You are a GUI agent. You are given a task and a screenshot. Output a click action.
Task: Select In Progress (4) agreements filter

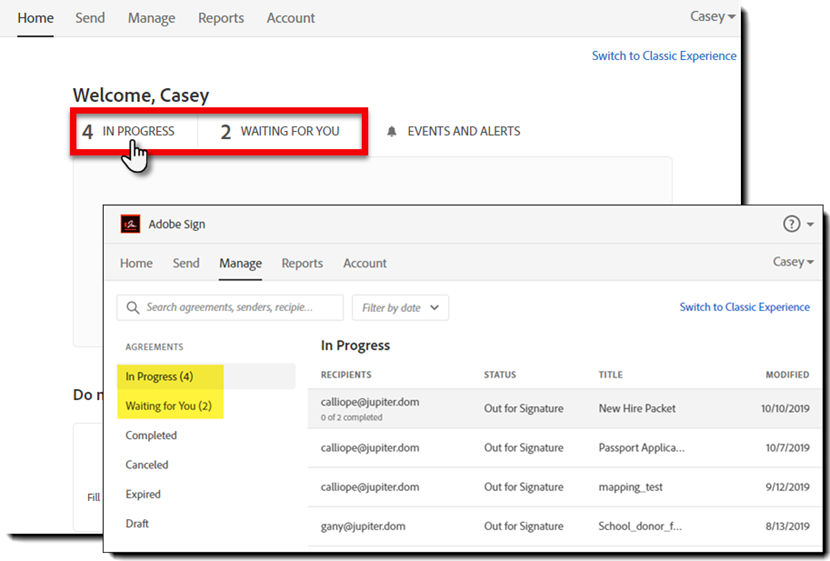pos(206,376)
